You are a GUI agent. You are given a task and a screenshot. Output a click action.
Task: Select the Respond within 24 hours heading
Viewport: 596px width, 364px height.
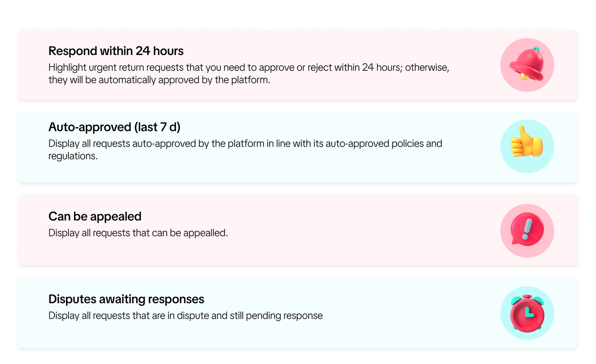point(116,51)
